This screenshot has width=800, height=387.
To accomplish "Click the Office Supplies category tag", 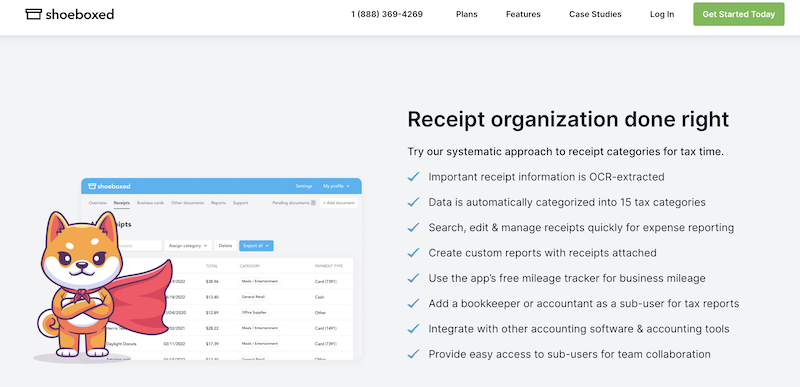I will (x=254, y=313).
